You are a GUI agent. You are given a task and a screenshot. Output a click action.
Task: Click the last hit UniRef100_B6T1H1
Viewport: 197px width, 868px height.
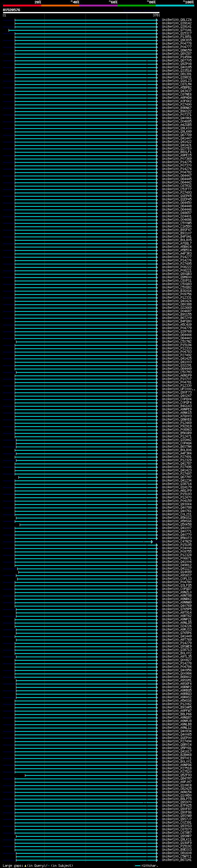(177, 860)
